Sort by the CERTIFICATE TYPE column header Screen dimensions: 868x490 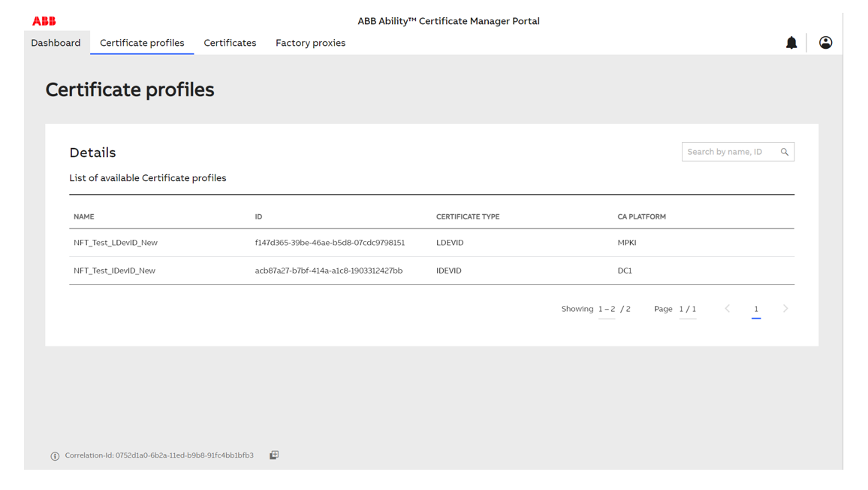[x=468, y=216]
